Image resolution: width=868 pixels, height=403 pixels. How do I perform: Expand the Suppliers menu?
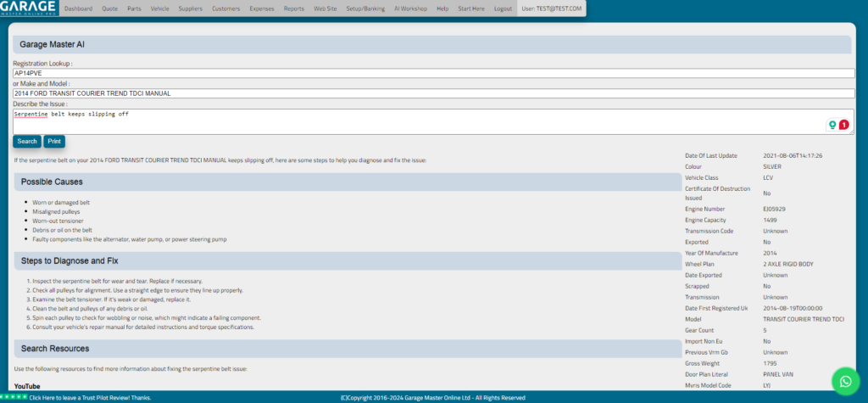(x=191, y=8)
